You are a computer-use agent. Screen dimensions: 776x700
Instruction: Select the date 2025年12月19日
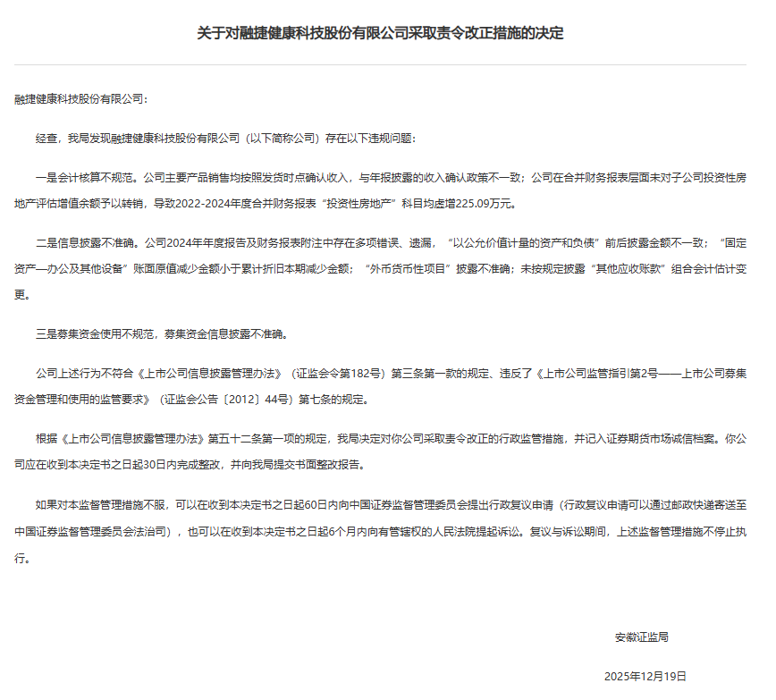[645, 677]
